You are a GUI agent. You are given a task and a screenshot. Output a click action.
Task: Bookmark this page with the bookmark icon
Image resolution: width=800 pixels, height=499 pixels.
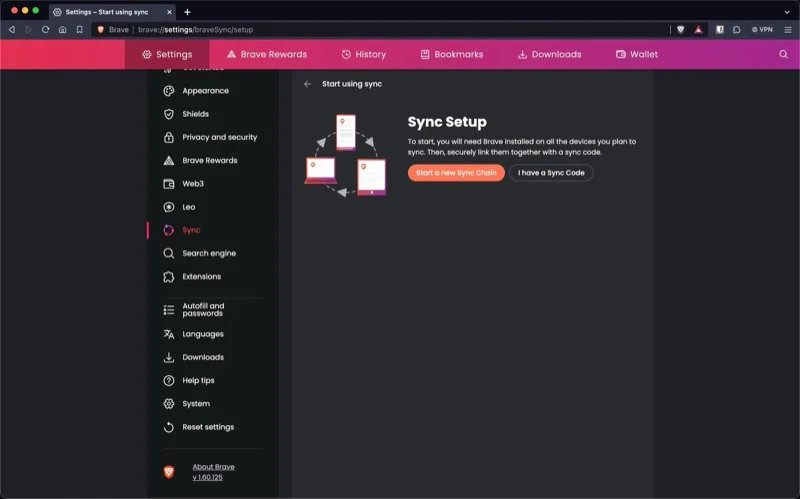pos(80,30)
